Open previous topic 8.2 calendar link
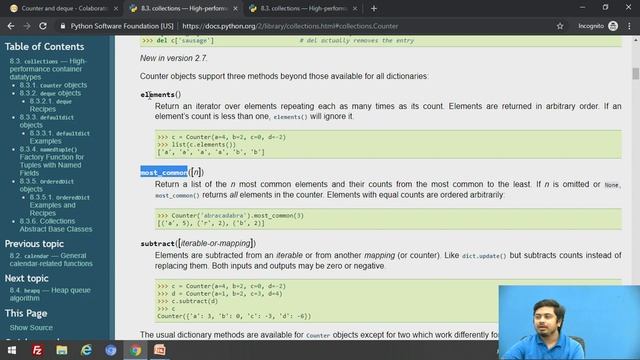 click(51, 260)
